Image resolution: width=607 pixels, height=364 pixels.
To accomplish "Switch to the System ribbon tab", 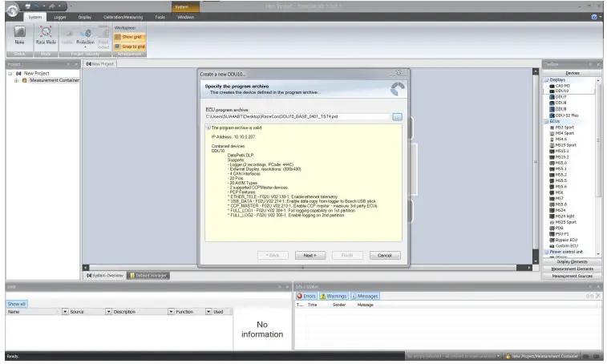I will (34, 17).
